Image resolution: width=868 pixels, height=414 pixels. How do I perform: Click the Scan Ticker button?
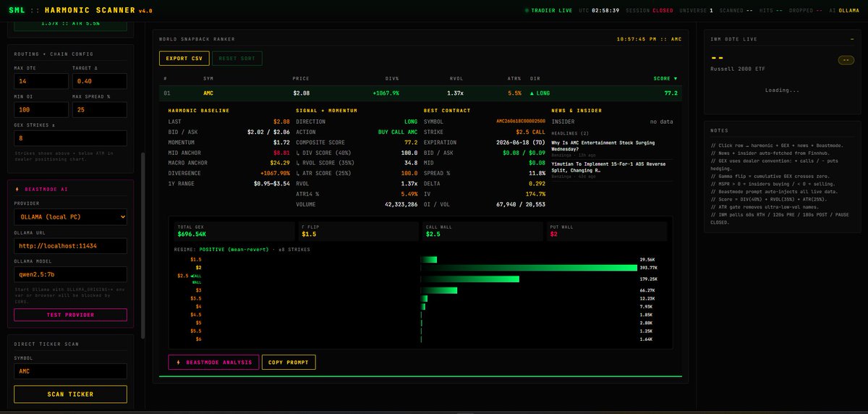pos(70,394)
